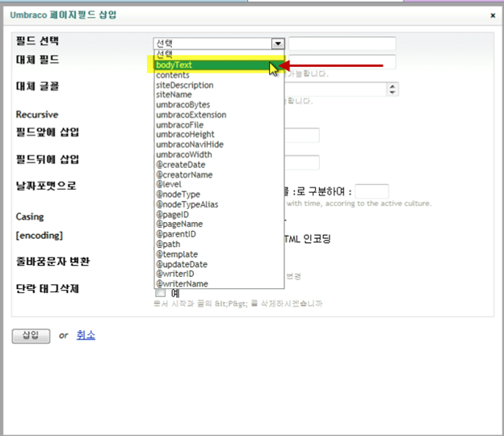Choose @writerName from the list
Image resolution: width=504 pixels, height=436 pixels.
(219, 283)
